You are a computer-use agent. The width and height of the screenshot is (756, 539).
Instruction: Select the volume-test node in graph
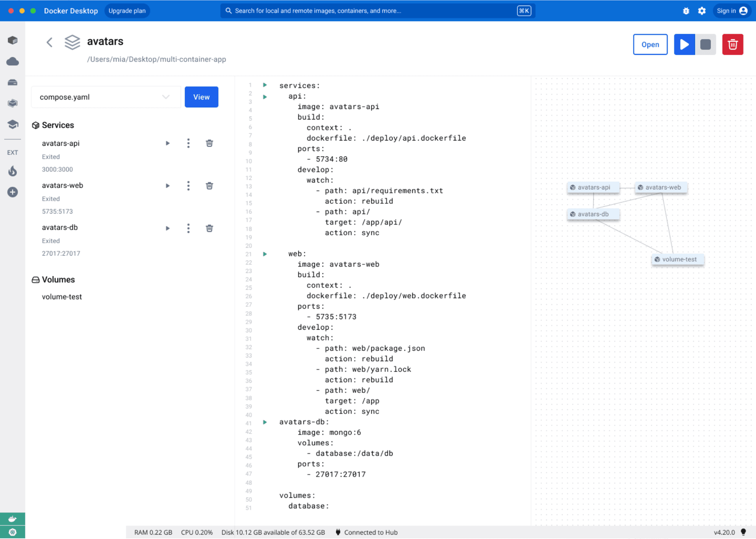click(678, 259)
